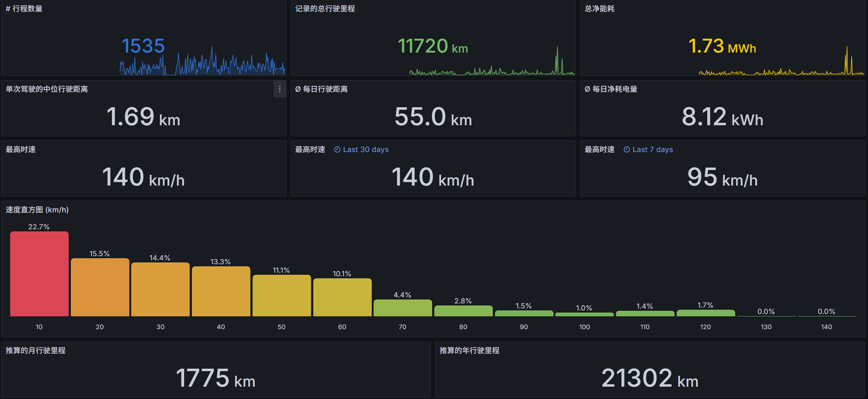Click the '∅ 每日行驶距离' panel title

pos(321,89)
